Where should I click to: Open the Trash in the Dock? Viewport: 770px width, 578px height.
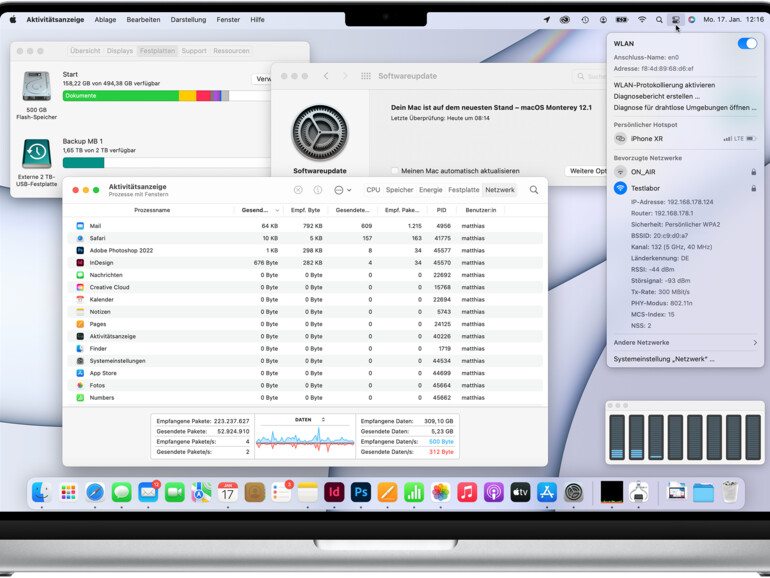(x=730, y=492)
